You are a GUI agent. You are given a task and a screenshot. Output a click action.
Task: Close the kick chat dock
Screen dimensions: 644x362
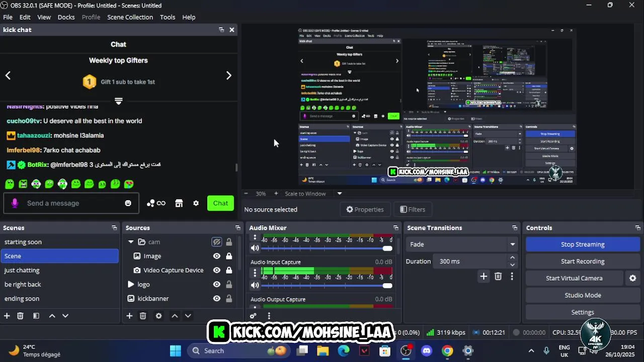(231, 30)
